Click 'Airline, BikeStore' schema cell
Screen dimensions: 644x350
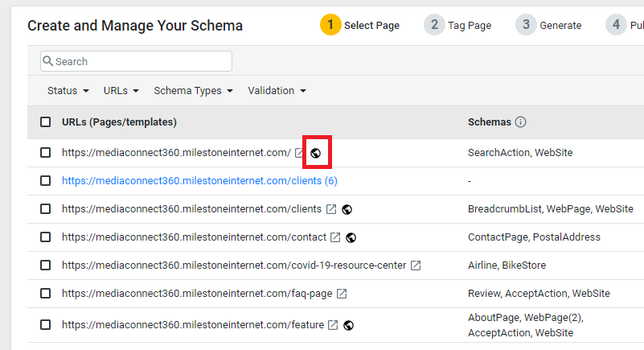point(507,266)
